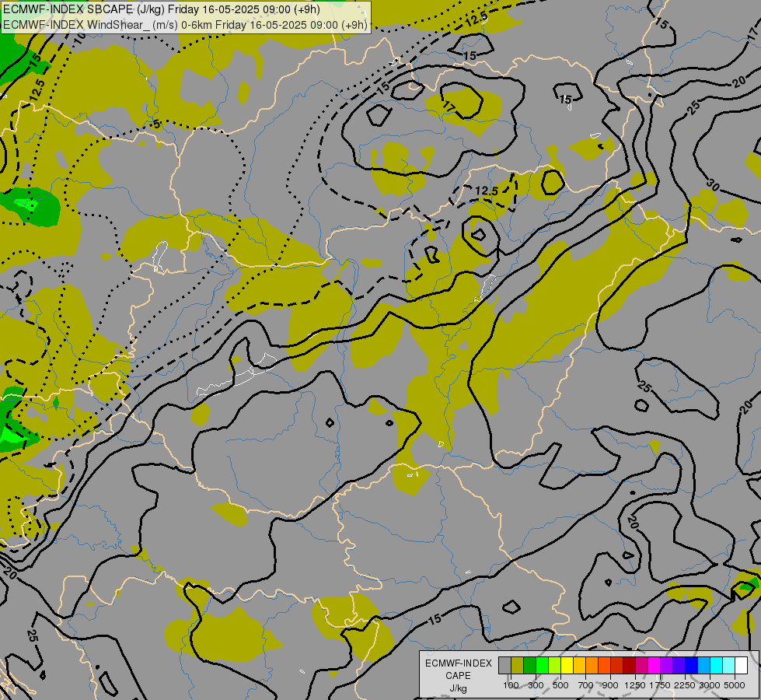Select the orange-red swatch before 900
The width and height of the screenshot is (761, 700).
pos(605,666)
